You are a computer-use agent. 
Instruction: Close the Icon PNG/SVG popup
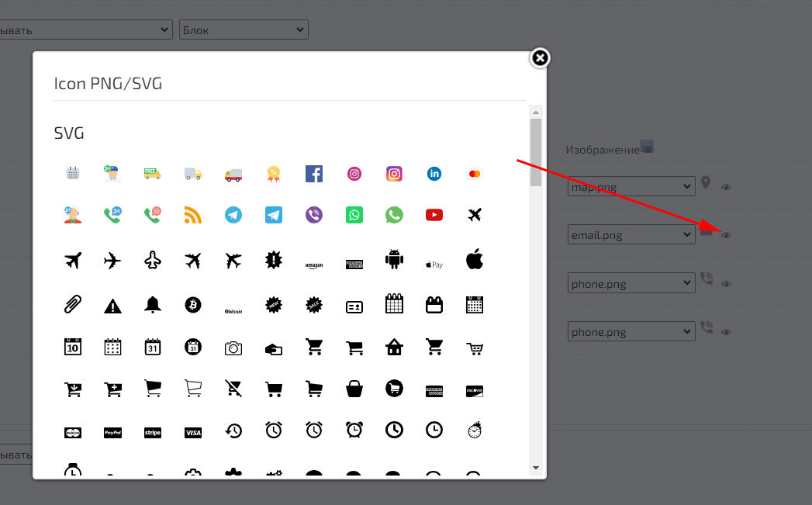[540, 58]
